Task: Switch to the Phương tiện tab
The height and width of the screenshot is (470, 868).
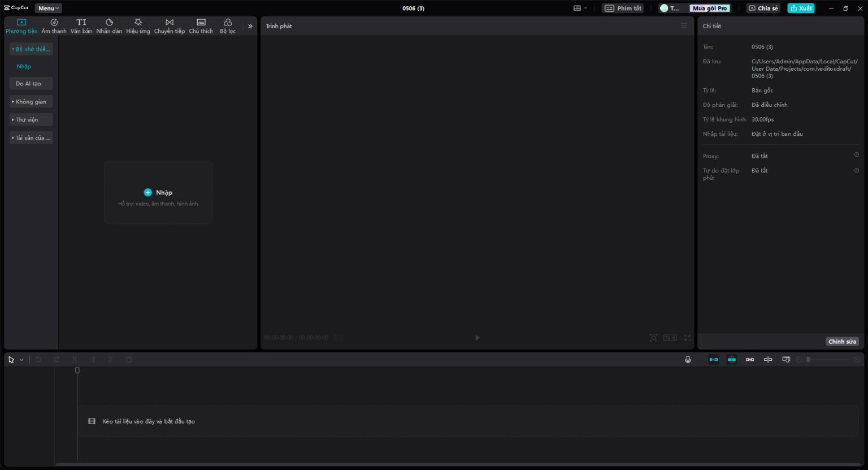Action: (21, 25)
